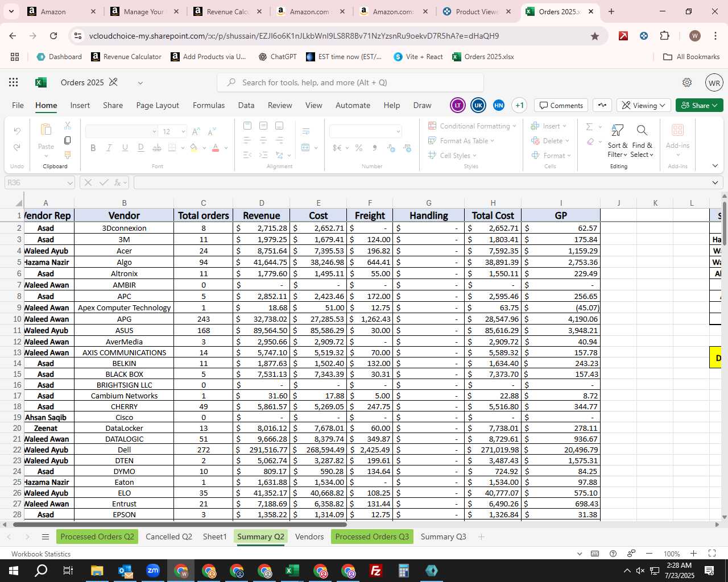Open the number format combo box

(x=365, y=132)
